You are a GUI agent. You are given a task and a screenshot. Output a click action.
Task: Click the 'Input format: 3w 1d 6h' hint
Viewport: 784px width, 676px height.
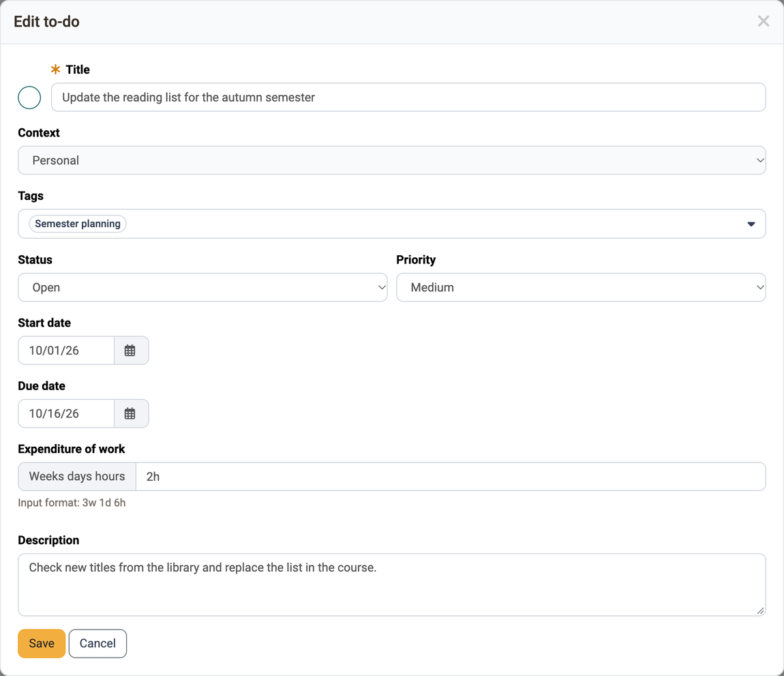(x=72, y=502)
